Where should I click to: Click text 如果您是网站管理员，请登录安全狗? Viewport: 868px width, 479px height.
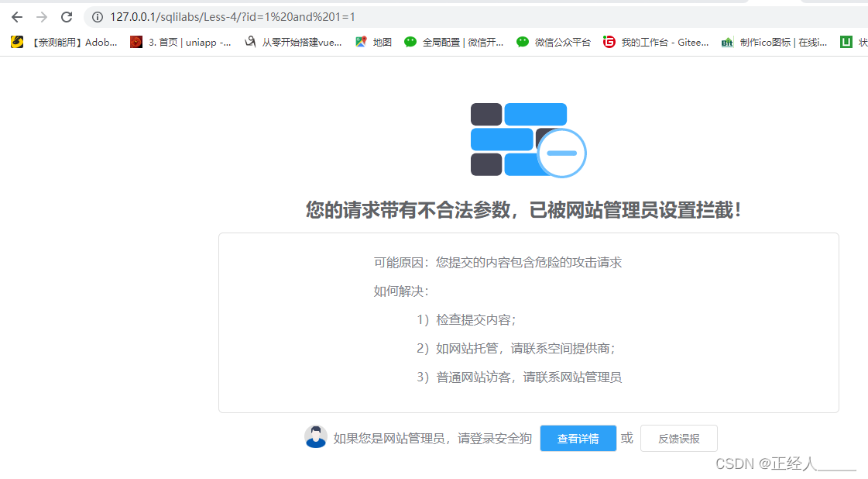(x=432, y=439)
